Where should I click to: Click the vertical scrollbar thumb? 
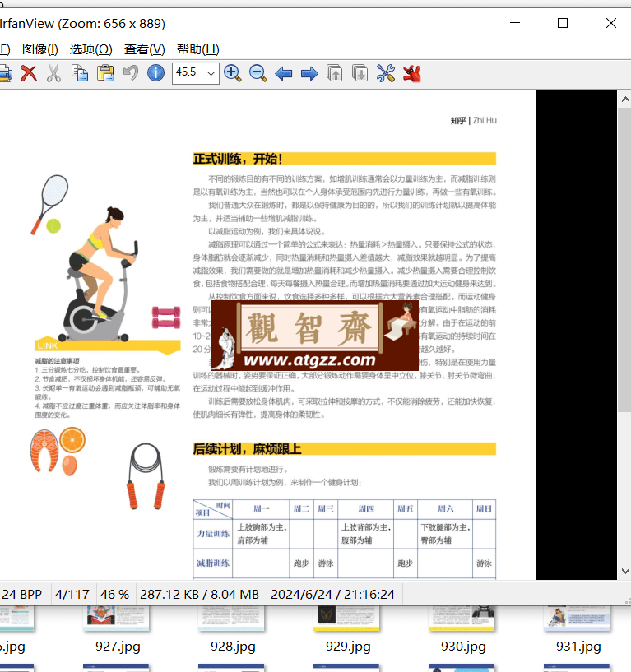click(625, 260)
